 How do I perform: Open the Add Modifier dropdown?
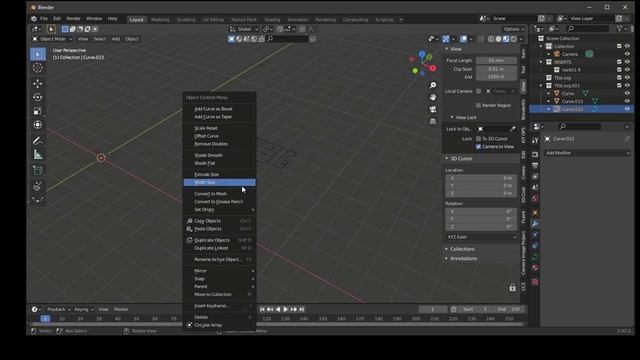(588, 153)
